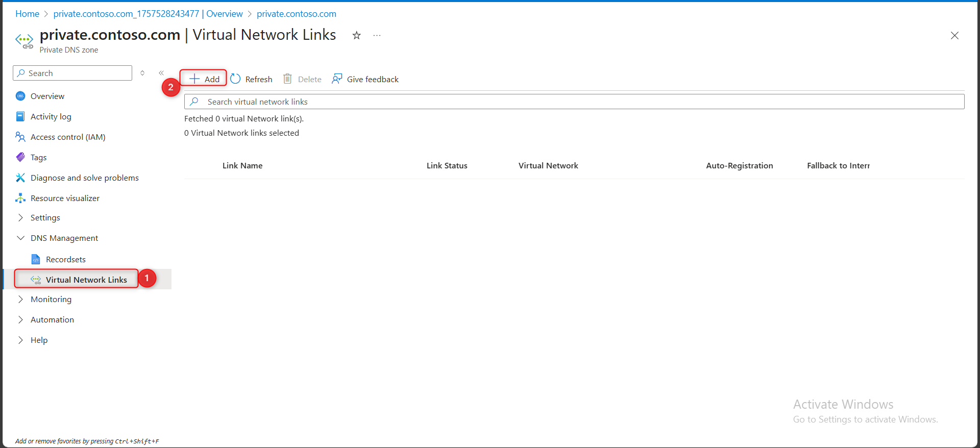The image size is (980, 448).
Task: Sort by Link Name column header
Action: click(x=242, y=165)
